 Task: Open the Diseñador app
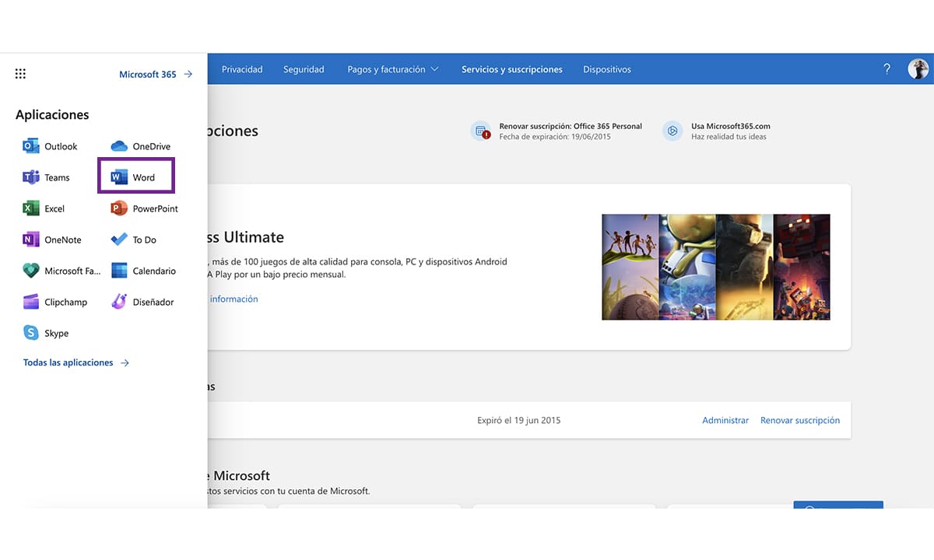142,302
